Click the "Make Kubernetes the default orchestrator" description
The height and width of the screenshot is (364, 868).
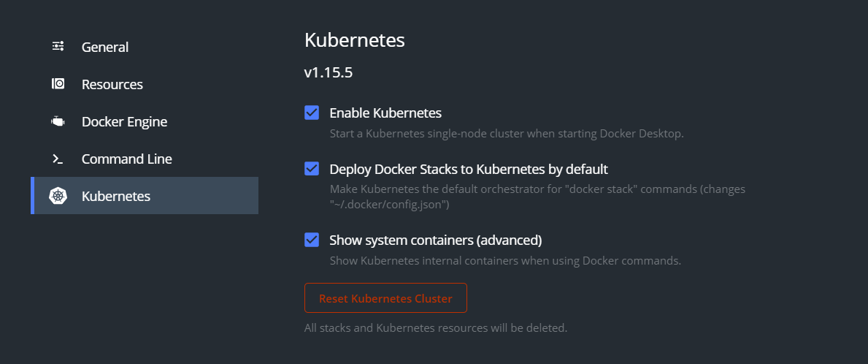point(537,197)
